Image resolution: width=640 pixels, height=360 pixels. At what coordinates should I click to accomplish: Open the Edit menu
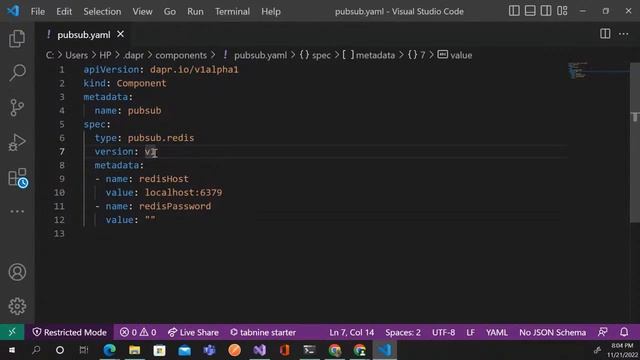point(64,11)
